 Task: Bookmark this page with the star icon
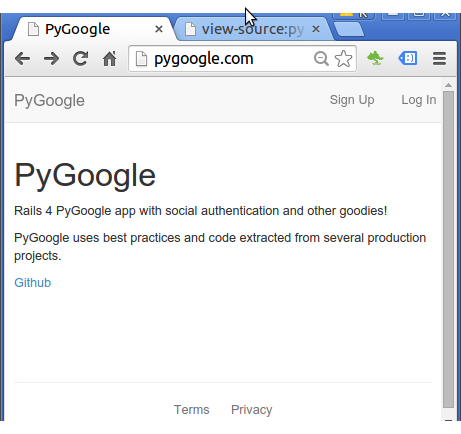coord(343,59)
